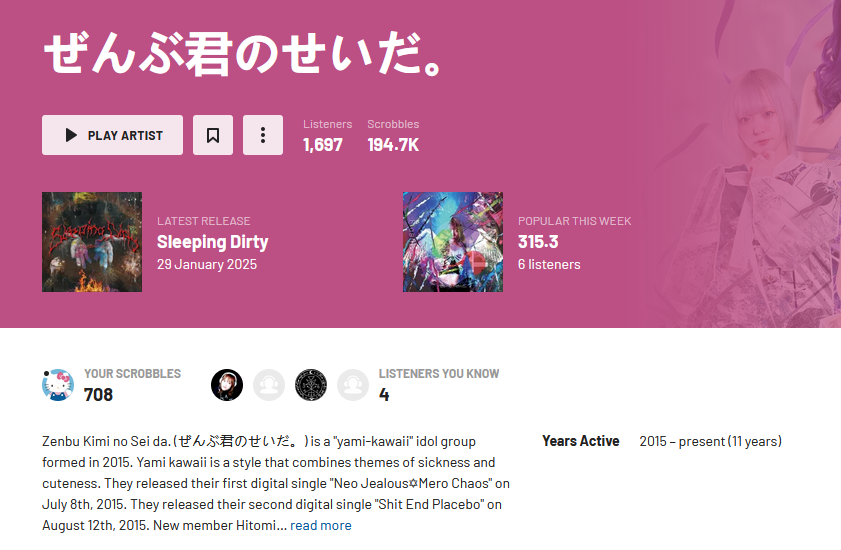Bookmark this artist with the bookmark icon

pyautogui.click(x=213, y=135)
